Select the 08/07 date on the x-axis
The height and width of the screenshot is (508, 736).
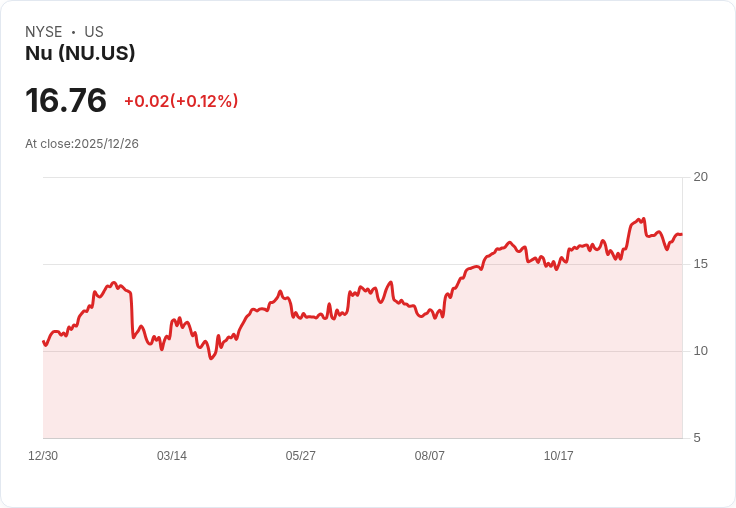pos(430,456)
